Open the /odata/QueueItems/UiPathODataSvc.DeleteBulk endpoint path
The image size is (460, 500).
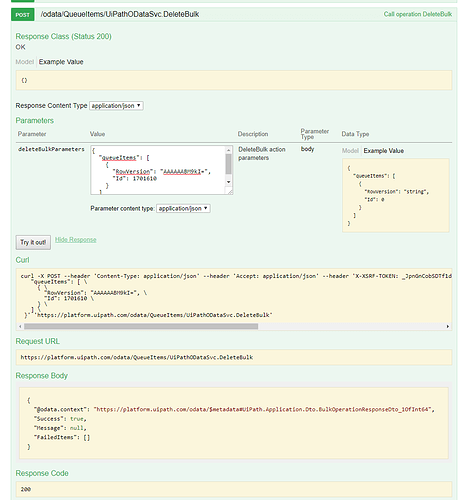coord(120,14)
